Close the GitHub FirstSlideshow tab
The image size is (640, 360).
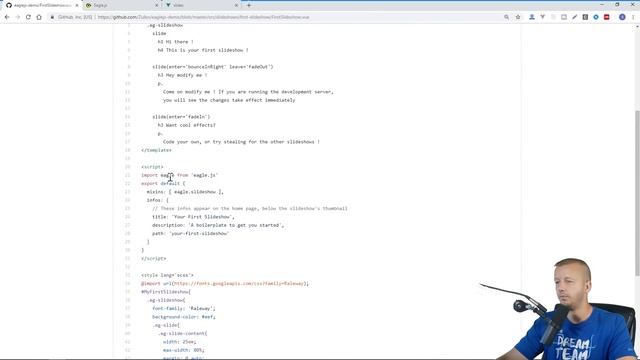click(77, 5)
